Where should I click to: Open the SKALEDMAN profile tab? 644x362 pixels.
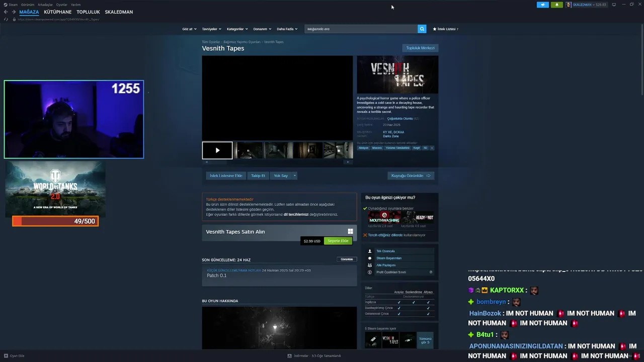click(x=119, y=12)
